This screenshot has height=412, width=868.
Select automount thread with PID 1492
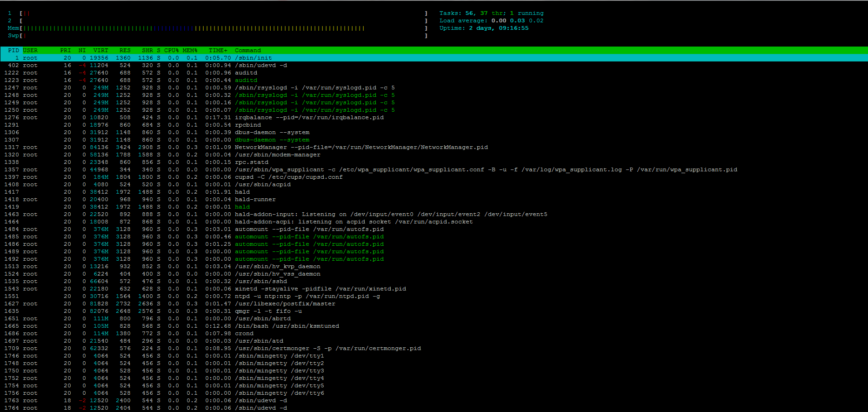[x=434, y=259]
